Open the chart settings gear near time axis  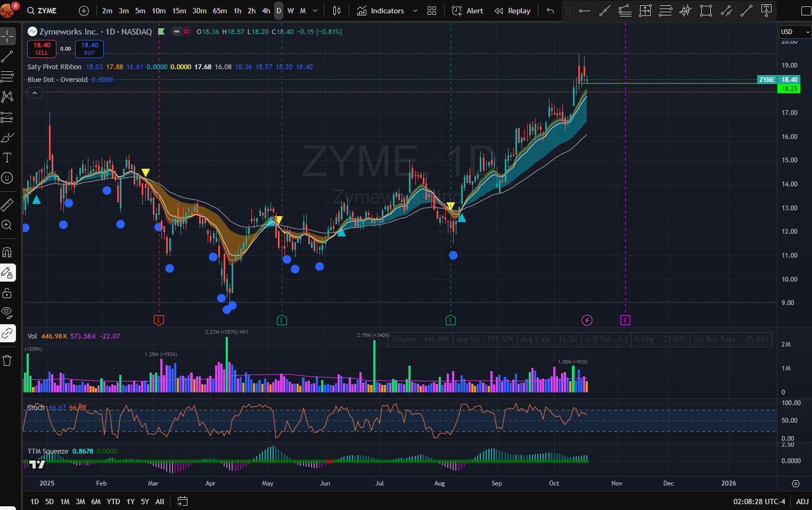[795, 483]
